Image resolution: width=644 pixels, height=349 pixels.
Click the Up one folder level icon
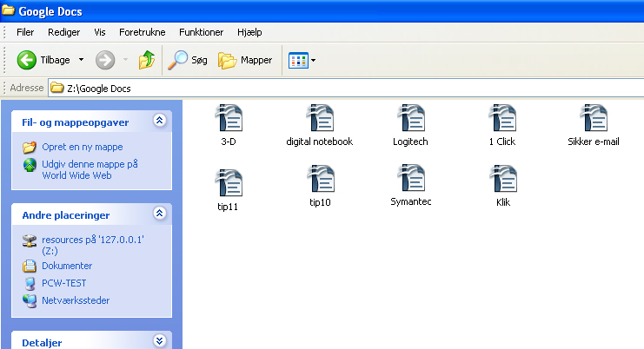(147, 60)
